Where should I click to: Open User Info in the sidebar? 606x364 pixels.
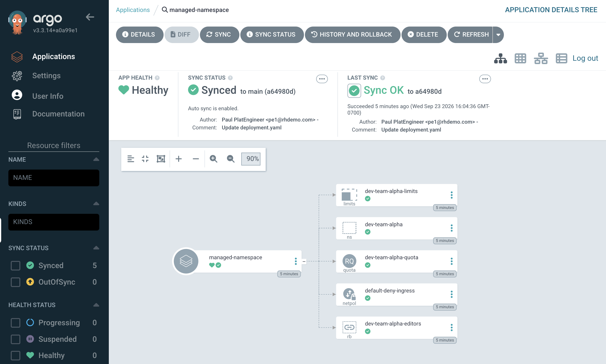[48, 96]
